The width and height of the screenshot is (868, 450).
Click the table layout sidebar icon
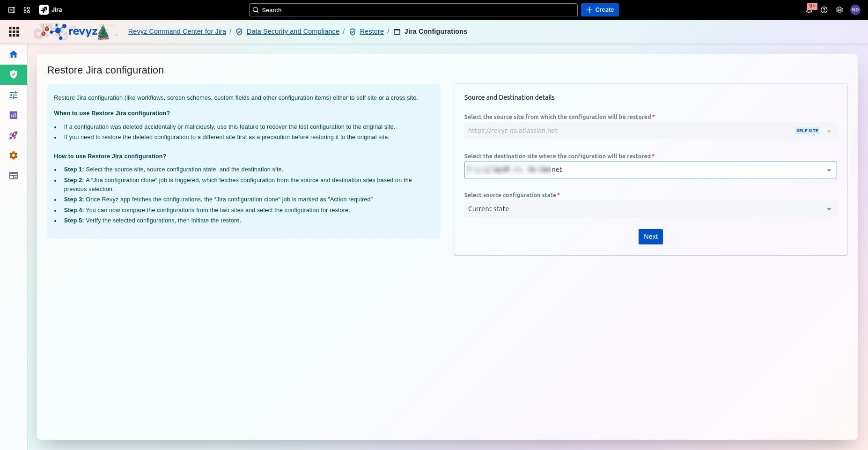[x=14, y=176]
